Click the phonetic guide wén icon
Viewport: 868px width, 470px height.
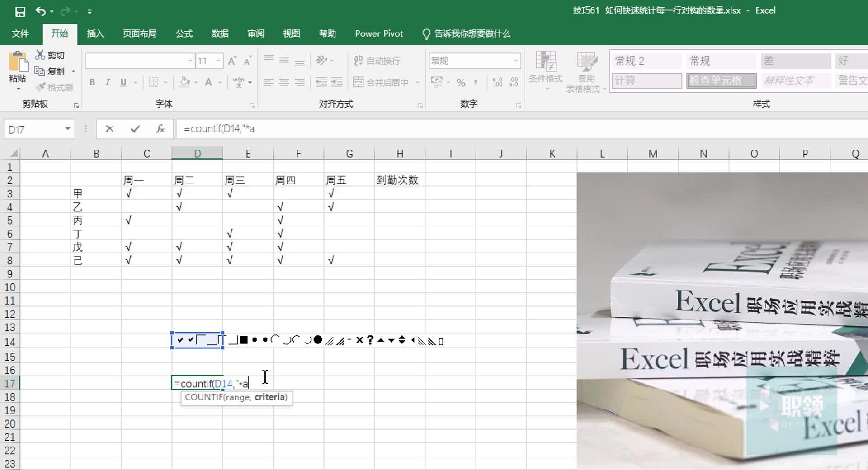pyautogui.click(x=239, y=82)
